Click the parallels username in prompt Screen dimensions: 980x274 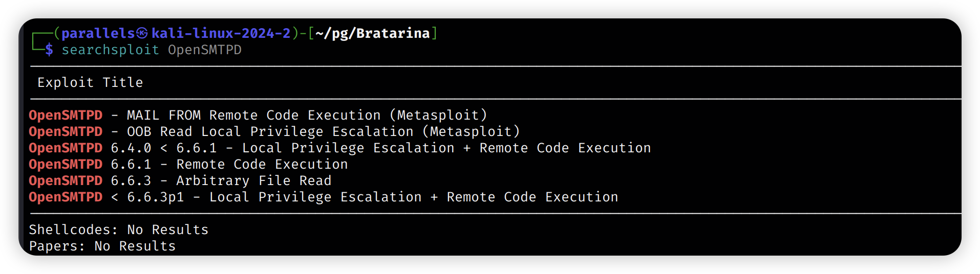pyautogui.click(x=98, y=33)
